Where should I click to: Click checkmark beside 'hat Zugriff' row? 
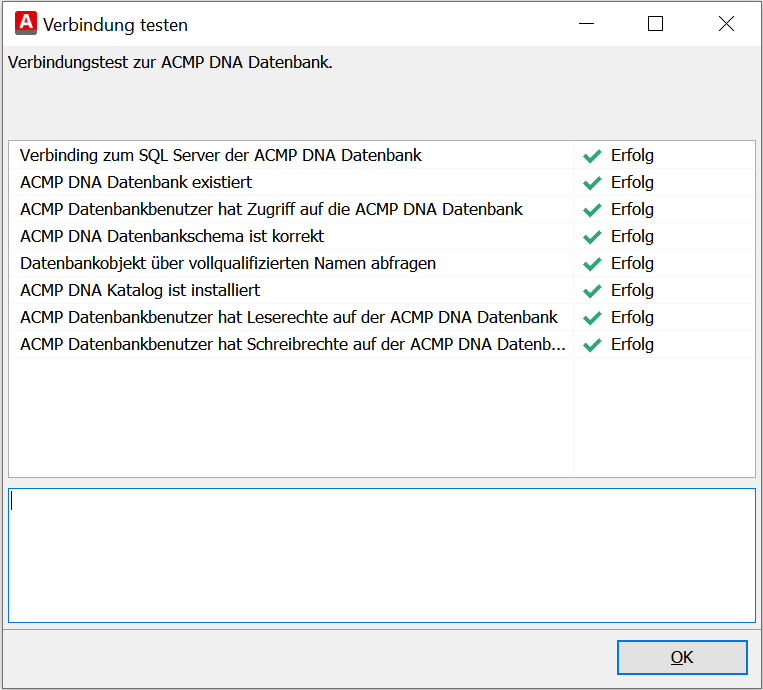click(x=592, y=210)
